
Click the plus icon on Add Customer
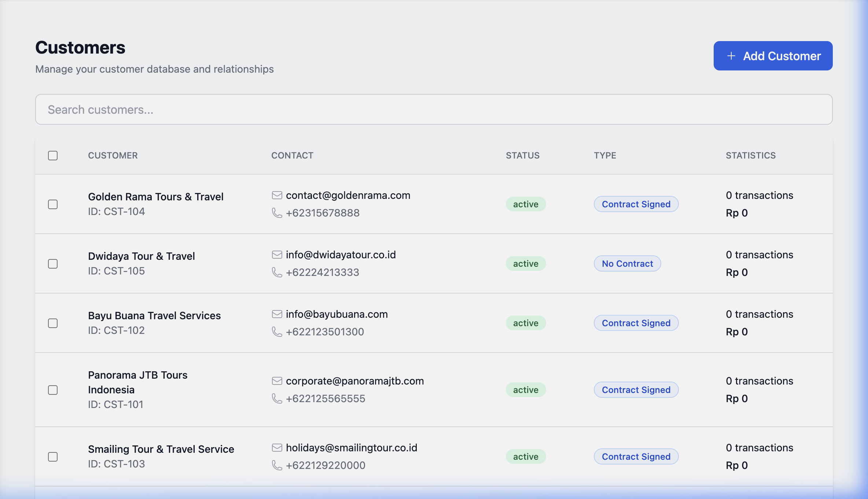click(731, 56)
